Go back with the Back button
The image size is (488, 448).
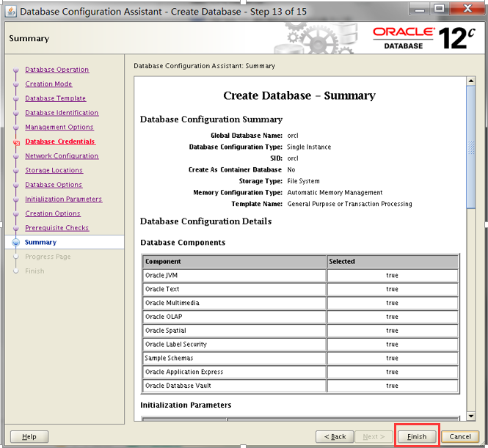(335, 437)
